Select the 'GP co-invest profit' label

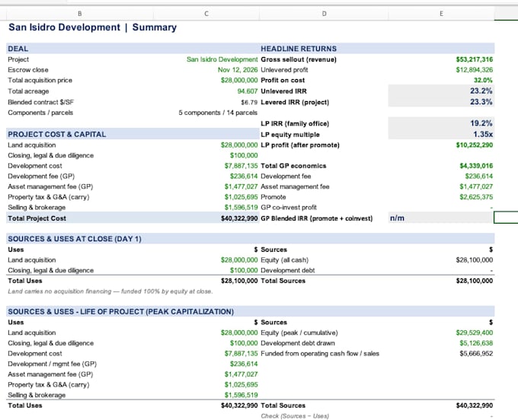tap(289, 208)
